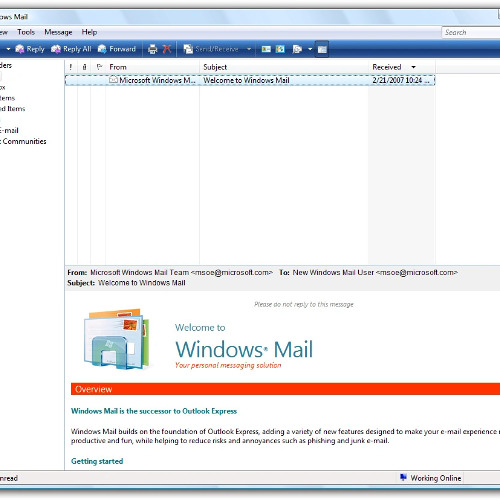Click the orange Overview banner
The image size is (500, 500).
(285, 389)
